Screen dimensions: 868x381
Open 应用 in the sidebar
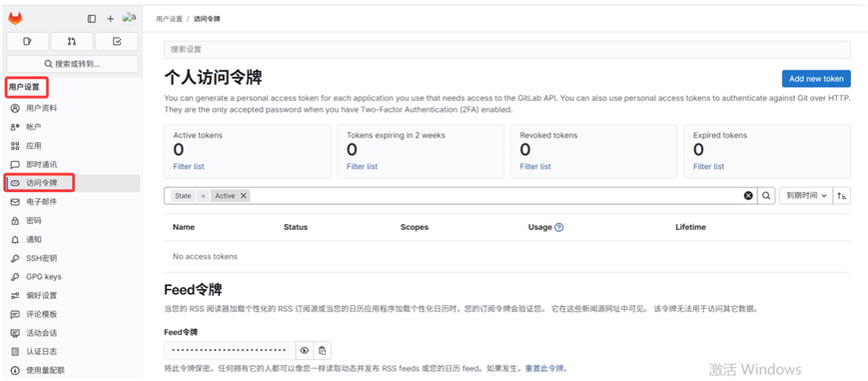coord(73,146)
